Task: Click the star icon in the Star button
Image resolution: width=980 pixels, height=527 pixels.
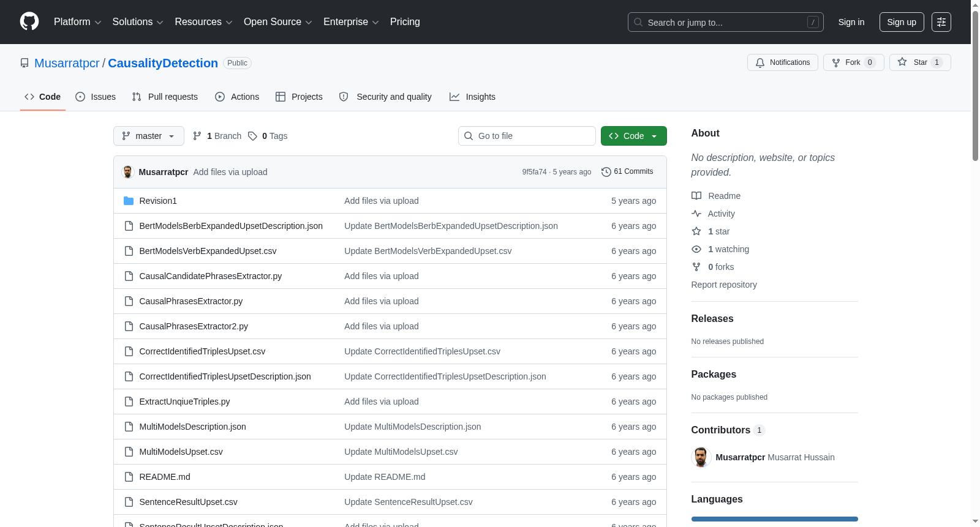Action: 902,62
